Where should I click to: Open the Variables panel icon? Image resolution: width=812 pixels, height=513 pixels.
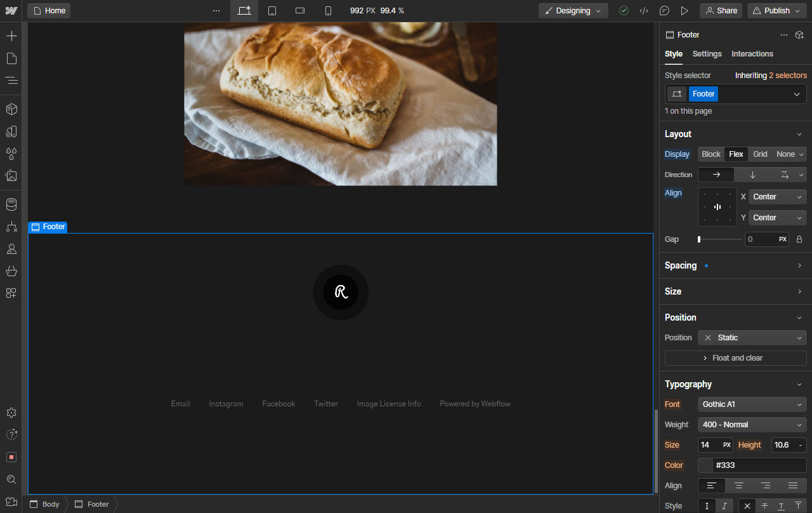pos(11,131)
